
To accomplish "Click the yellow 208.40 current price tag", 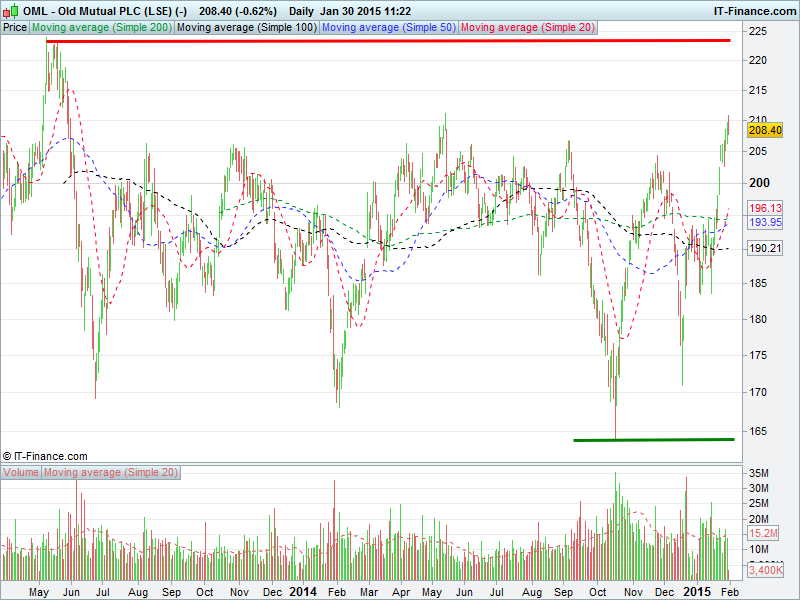I will 765,130.
